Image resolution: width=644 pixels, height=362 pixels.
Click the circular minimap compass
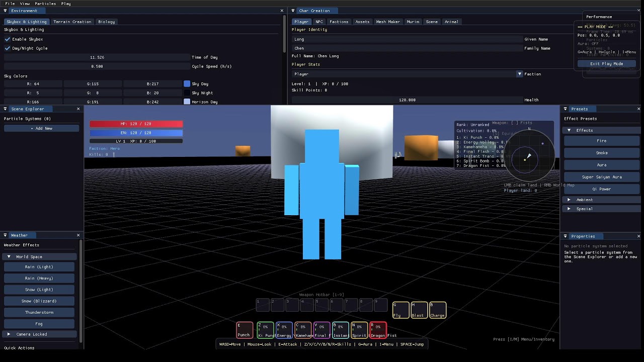pyautogui.click(x=528, y=156)
